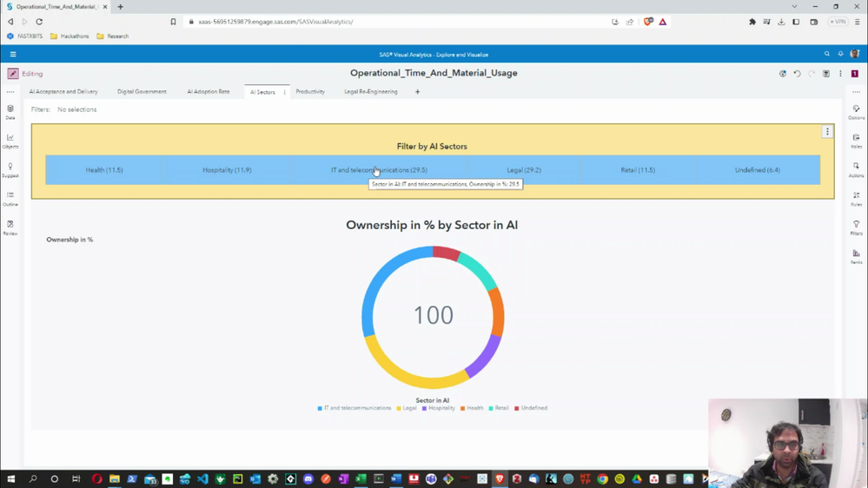Click the chart title Ownership in % by Sector
Viewport: 868px width, 488px height.
click(432, 225)
